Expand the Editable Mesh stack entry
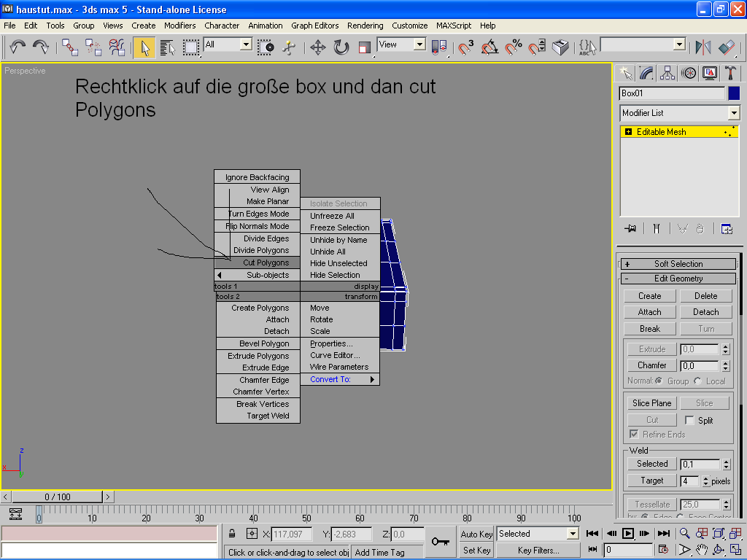Screen dimensions: 747x560 (628, 132)
